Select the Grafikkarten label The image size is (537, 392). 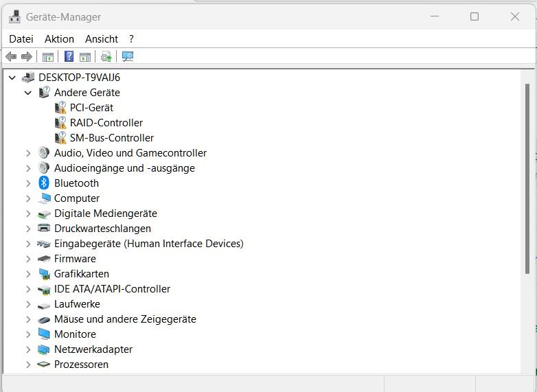tap(82, 274)
